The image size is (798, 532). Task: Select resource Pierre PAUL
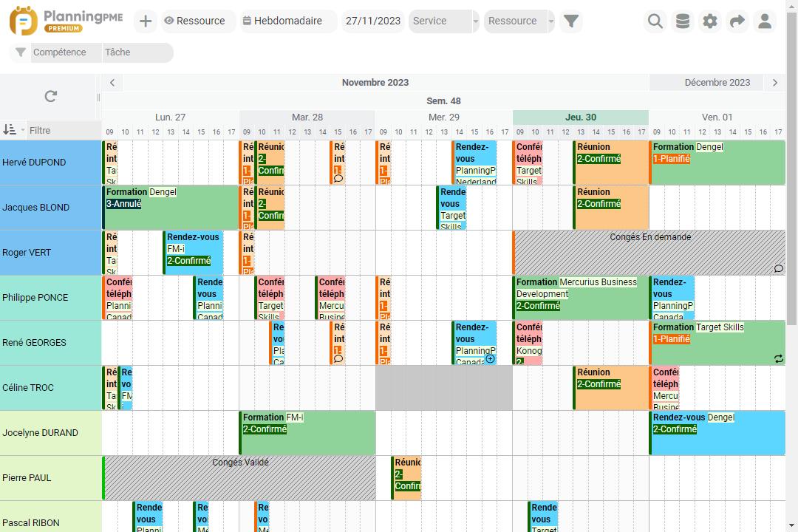click(x=51, y=478)
